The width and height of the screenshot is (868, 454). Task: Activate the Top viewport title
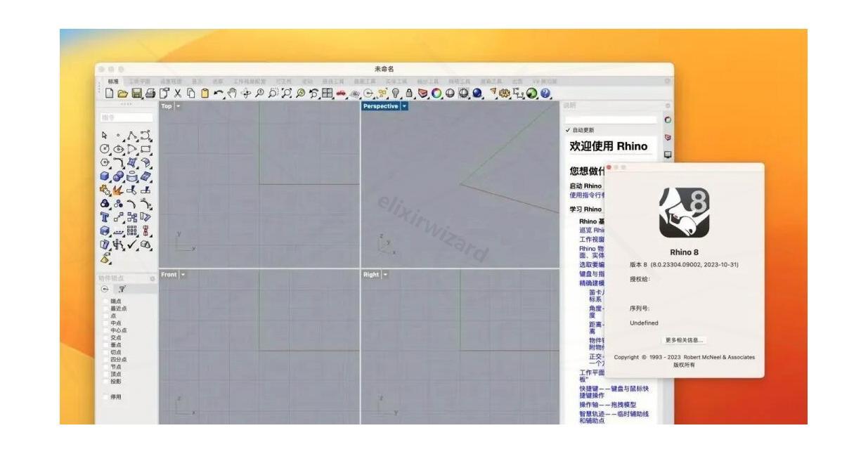(167, 106)
